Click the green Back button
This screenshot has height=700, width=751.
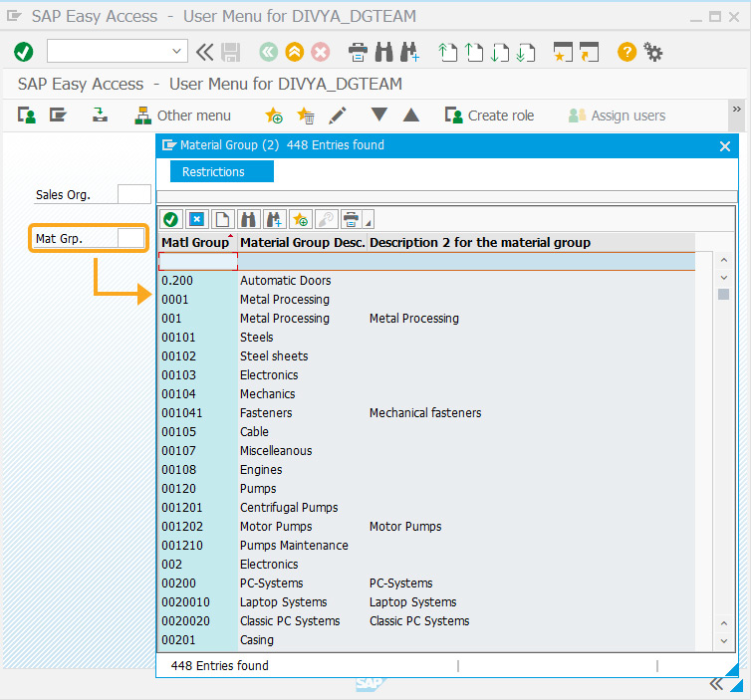coord(268,52)
